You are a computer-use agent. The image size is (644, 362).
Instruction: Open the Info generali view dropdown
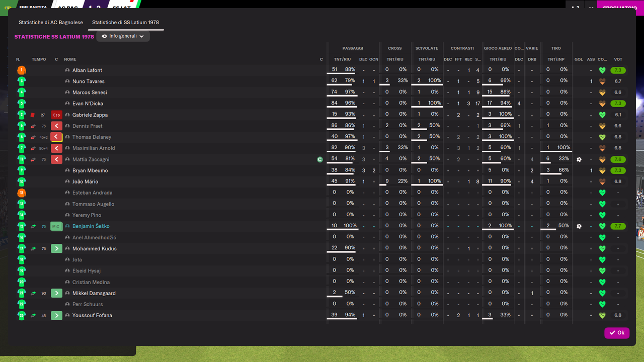(123, 36)
